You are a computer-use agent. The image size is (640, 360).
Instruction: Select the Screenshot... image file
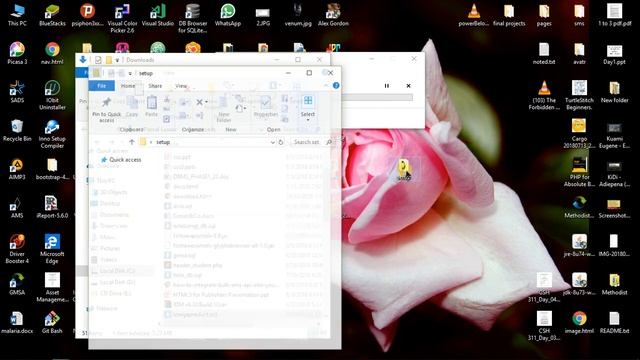click(x=614, y=207)
